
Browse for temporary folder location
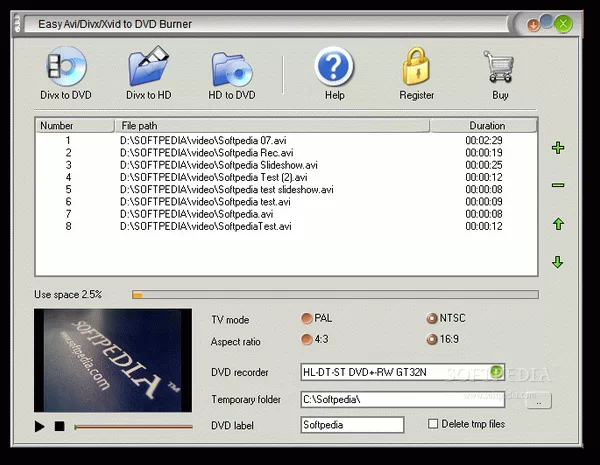pyautogui.click(x=538, y=400)
